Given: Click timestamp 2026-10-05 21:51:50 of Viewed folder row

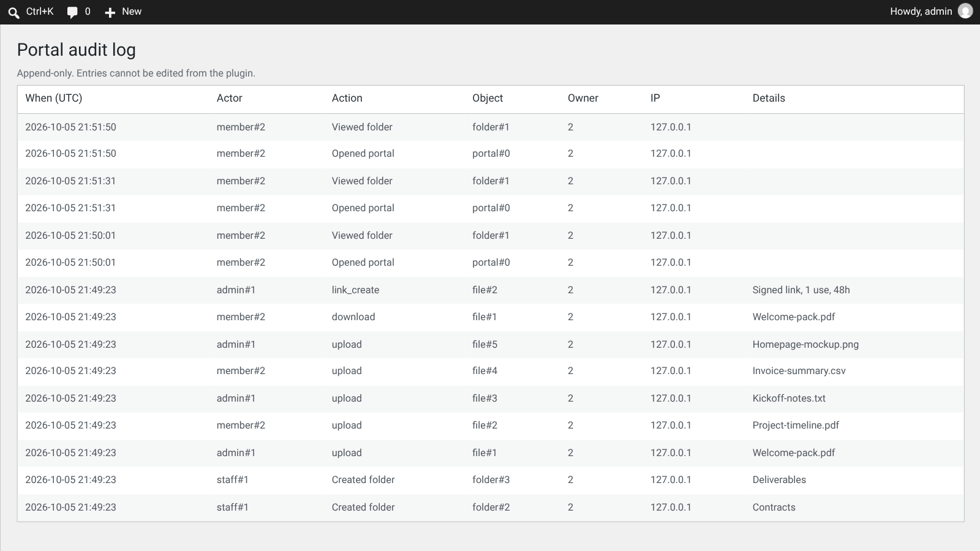Looking at the screenshot, I should pyautogui.click(x=70, y=127).
